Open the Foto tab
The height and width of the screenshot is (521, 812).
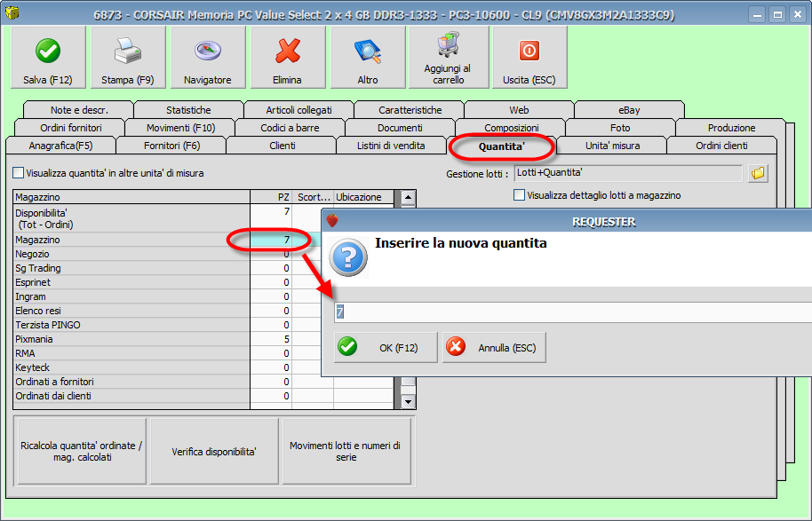620,128
